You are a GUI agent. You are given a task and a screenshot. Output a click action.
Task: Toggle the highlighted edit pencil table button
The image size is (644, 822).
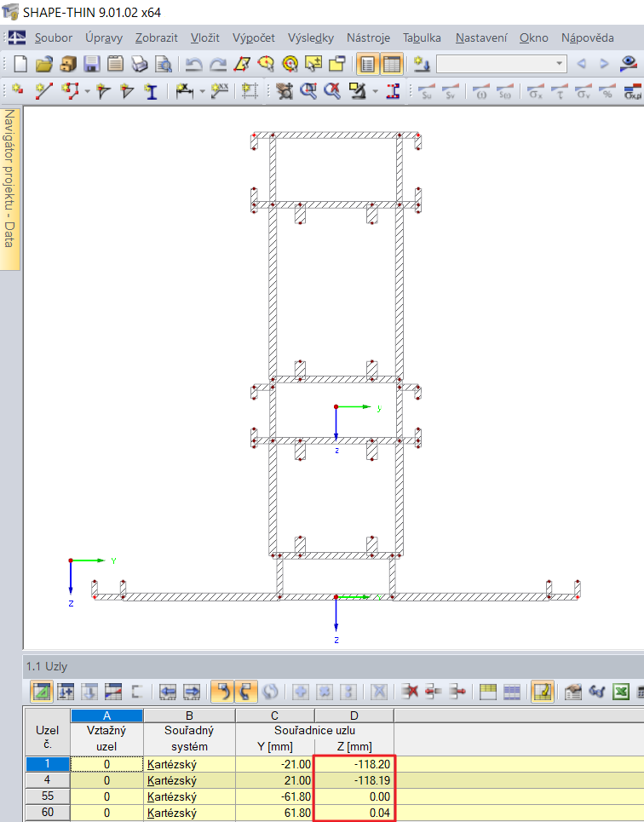543,692
